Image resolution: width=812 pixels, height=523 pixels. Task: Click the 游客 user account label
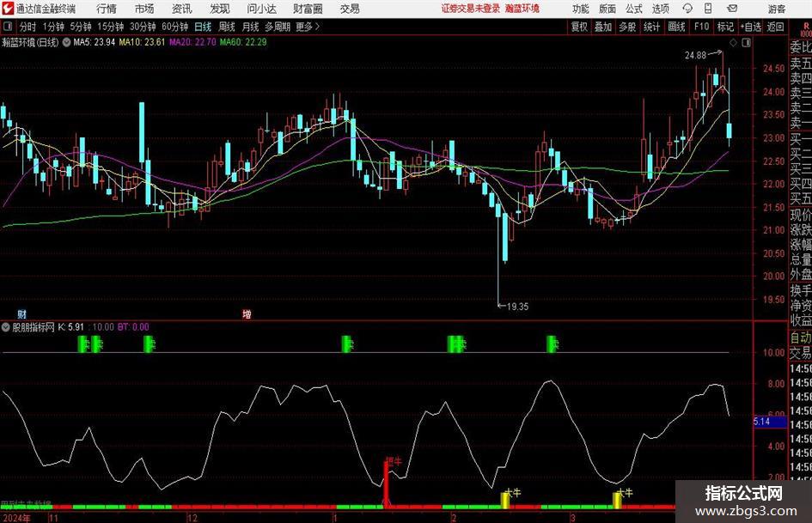[776, 9]
